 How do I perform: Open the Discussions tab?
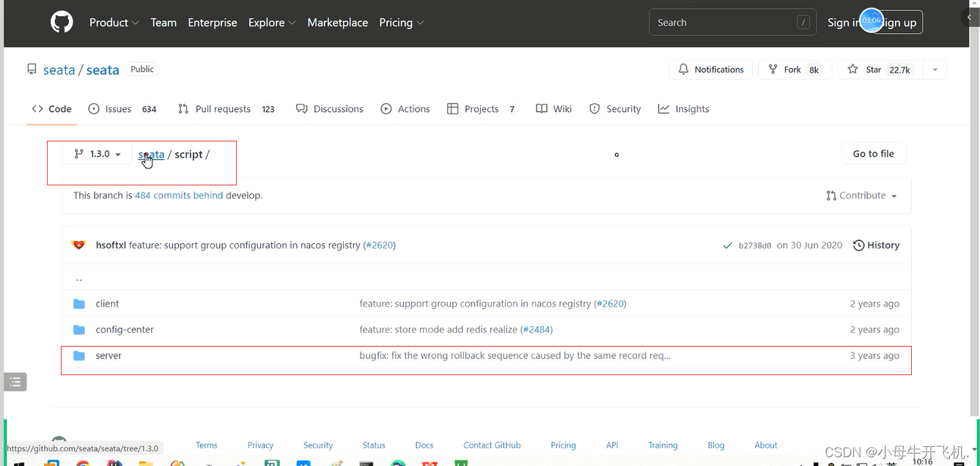pos(330,109)
